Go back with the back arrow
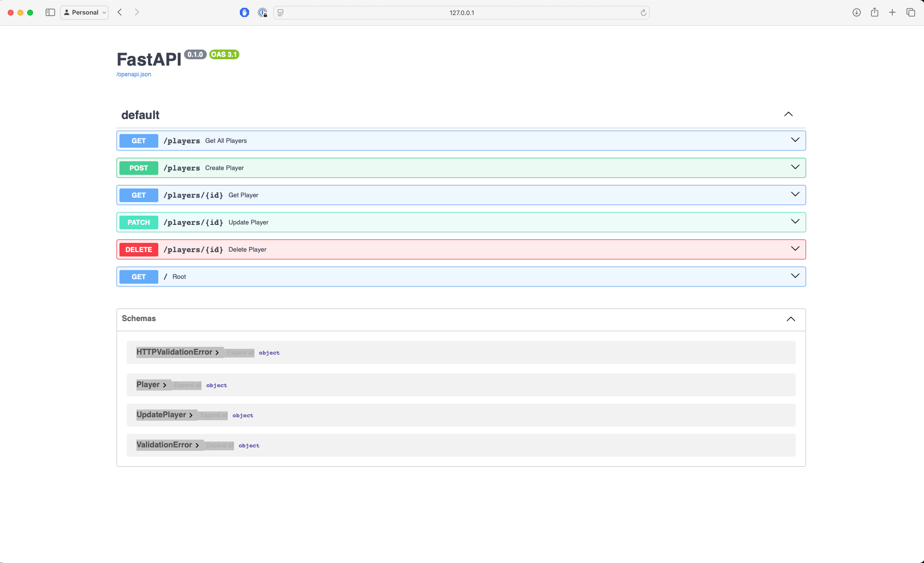Viewport: 924px width, 563px height. pos(120,13)
